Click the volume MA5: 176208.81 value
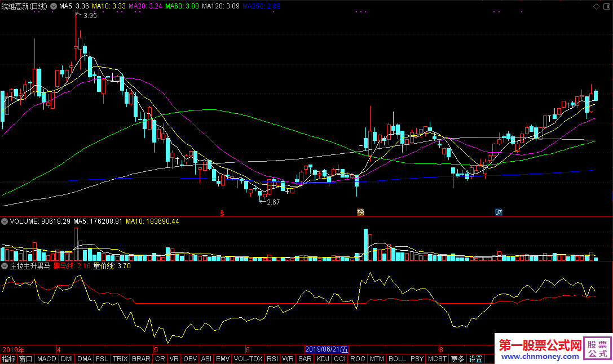Viewport: 613px width, 364px height. tap(98, 221)
